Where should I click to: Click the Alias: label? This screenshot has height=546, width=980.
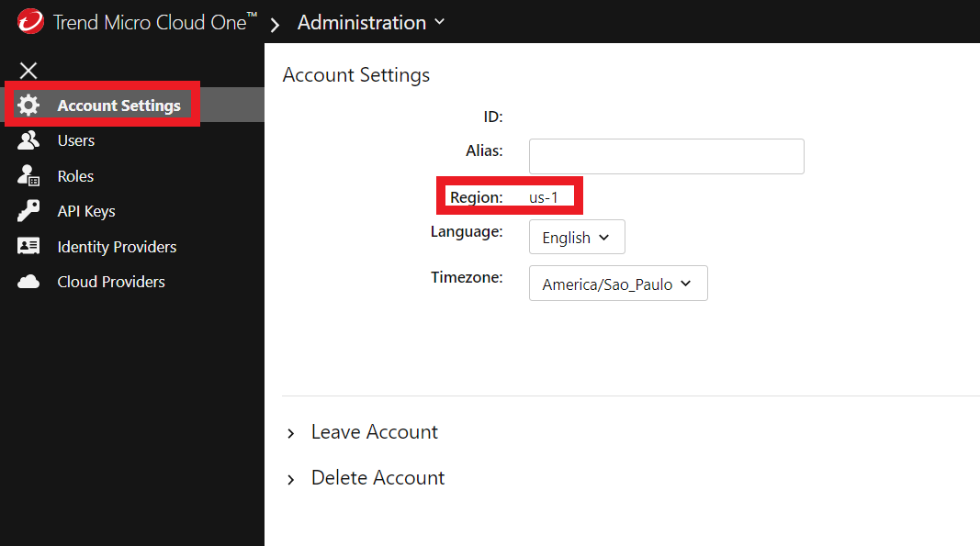point(484,150)
